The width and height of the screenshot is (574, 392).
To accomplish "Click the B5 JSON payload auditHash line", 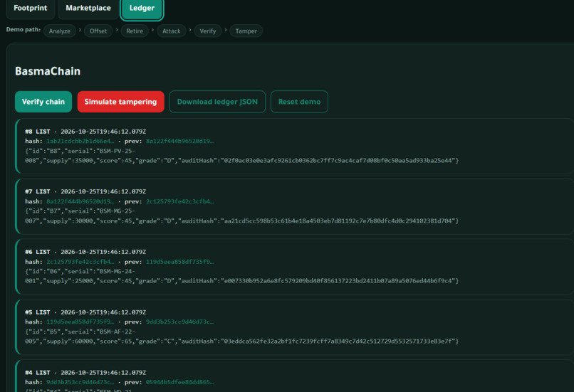I will click(241, 341).
